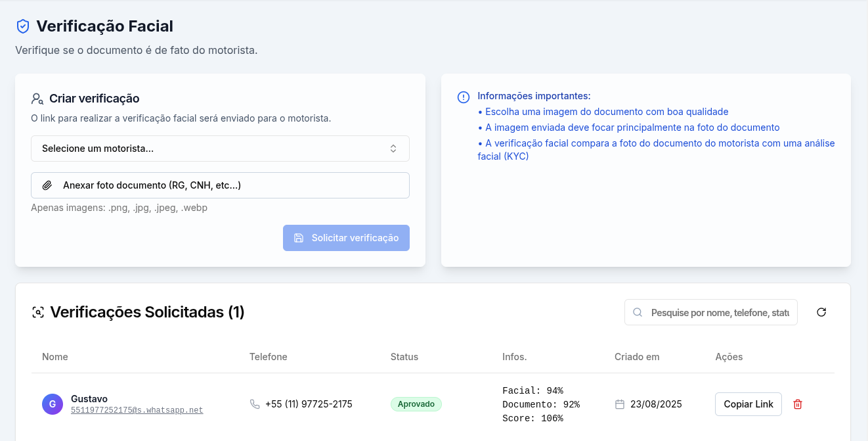Click the magnifier icon in the search field
The height and width of the screenshot is (441, 868).
coord(638,312)
